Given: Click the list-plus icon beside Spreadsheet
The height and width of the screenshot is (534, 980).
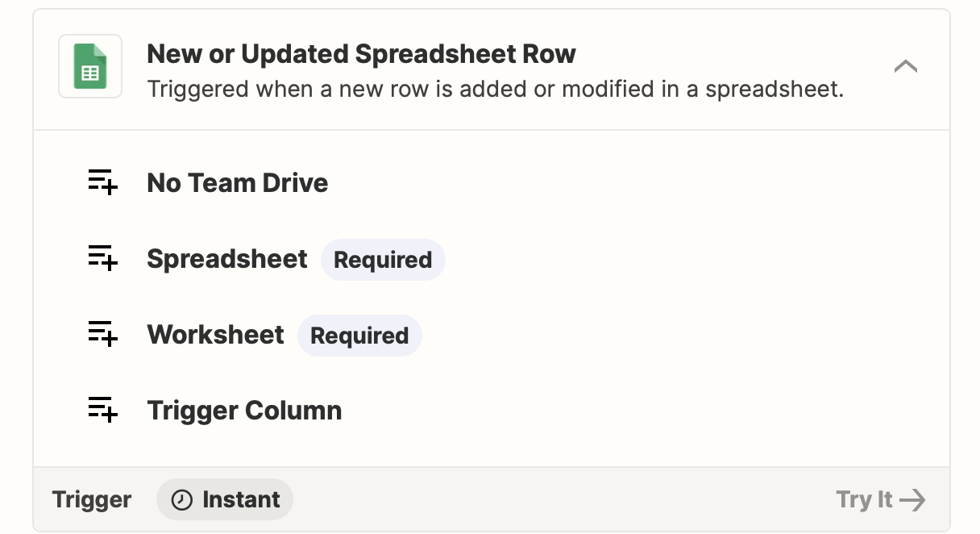Looking at the screenshot, I should (x=103, y=259).
